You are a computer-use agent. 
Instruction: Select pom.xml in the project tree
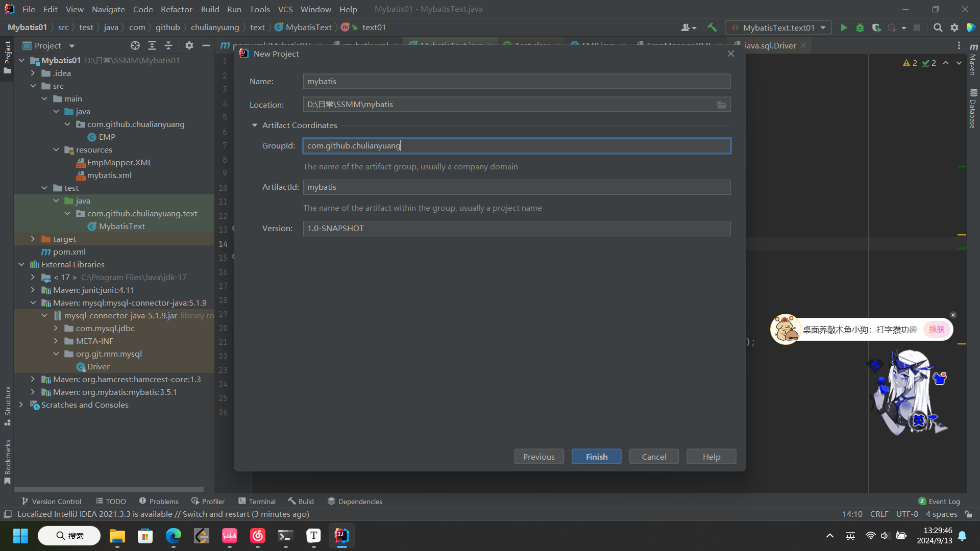click(x=69, y=252)
